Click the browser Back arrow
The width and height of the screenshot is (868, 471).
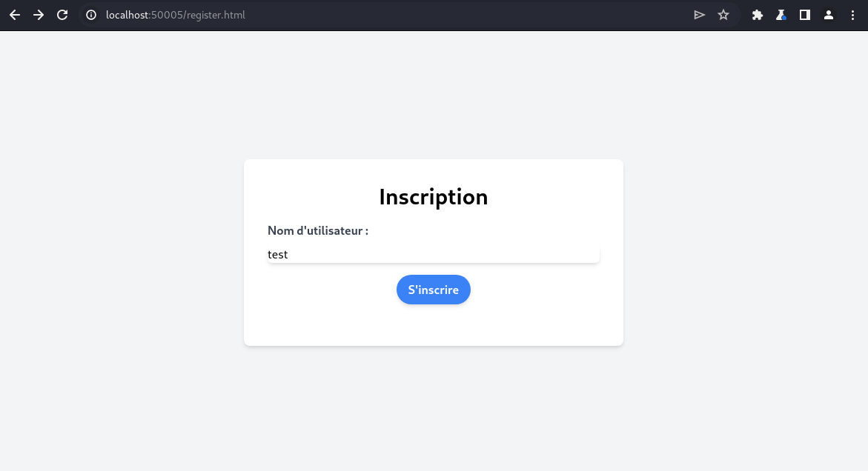(x=15, y=15)
